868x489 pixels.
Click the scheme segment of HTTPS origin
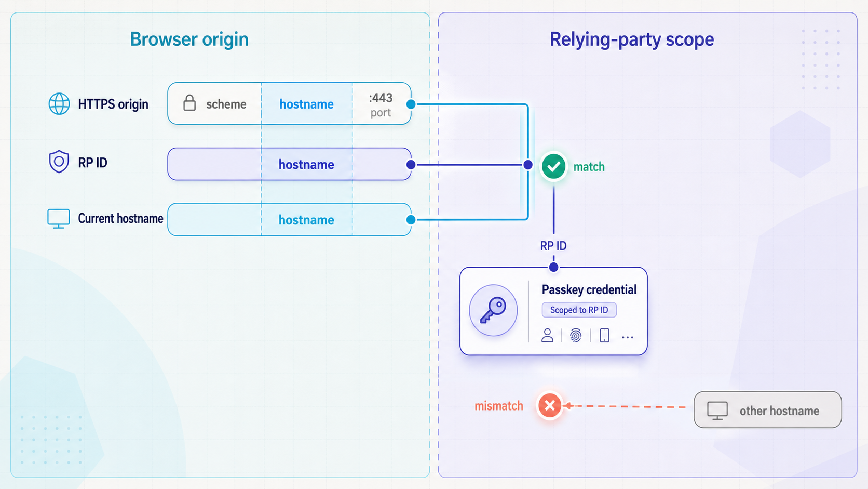214,103
